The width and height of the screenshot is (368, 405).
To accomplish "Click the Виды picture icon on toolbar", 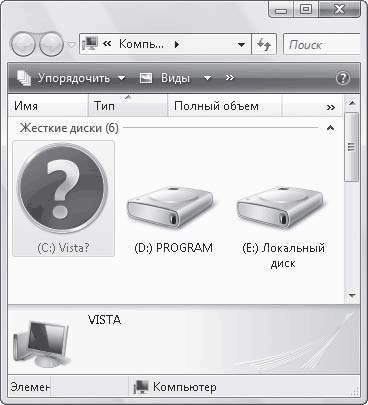I will click(x=146, y=78).
